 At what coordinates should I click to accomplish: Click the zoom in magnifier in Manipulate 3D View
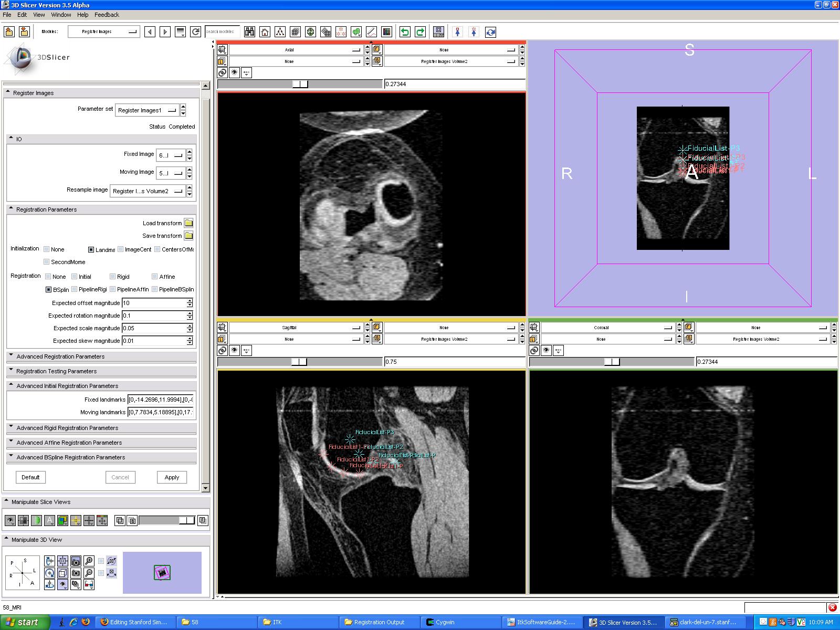tap(89, 561)
